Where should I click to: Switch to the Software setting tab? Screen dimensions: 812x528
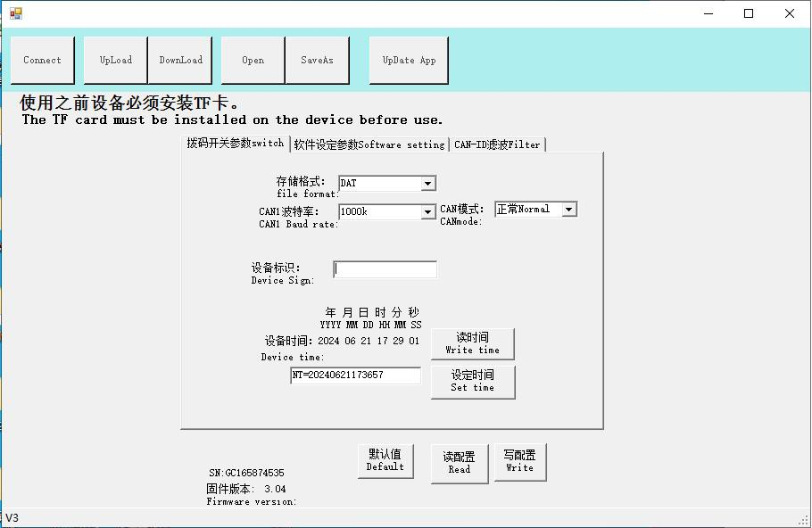(369, 144)
